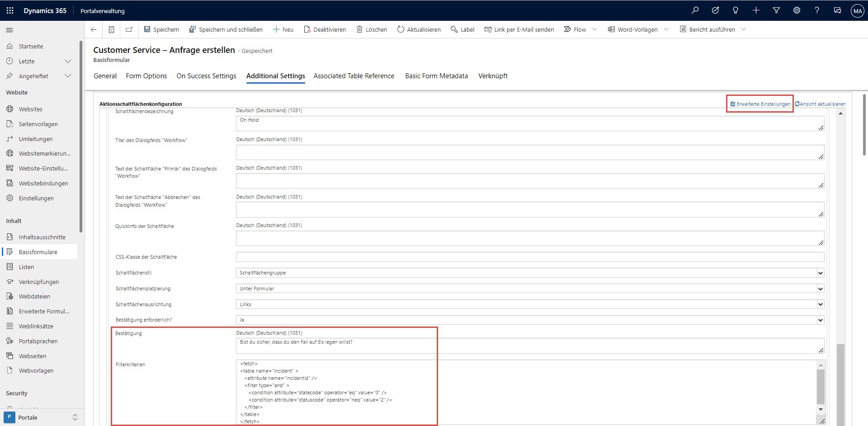Switch to Basic Form Metadata tab
This screenshot has width=868, height=426.
pyautogui.click(x=437, y=76)
